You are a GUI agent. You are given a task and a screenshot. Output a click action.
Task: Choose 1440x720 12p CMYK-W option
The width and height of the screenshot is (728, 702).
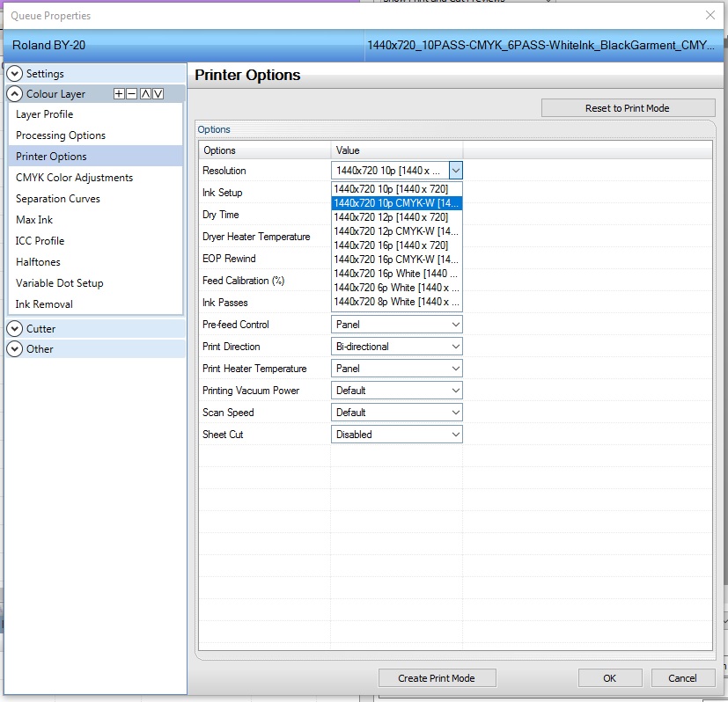click(x=397, y=231)
